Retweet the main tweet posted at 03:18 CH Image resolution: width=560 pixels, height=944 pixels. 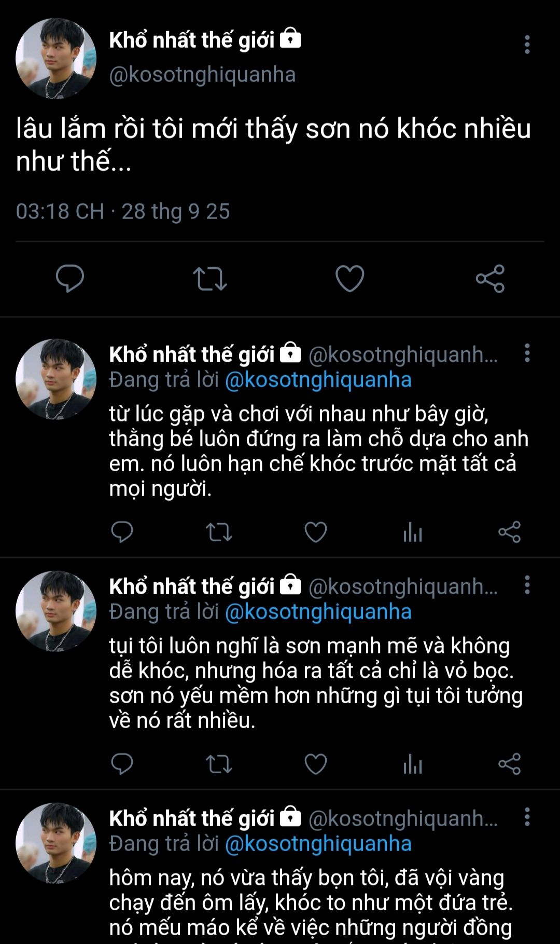coord(210,278)
